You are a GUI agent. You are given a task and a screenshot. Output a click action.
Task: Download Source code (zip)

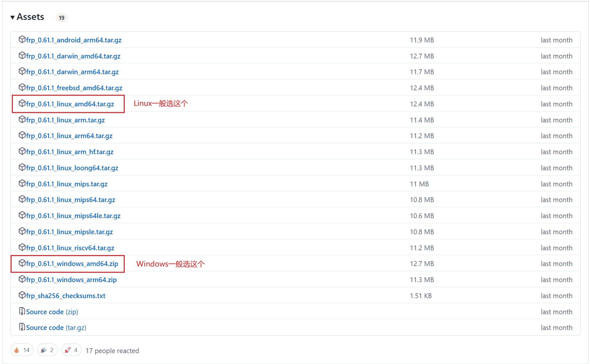[x=52, y=312]
